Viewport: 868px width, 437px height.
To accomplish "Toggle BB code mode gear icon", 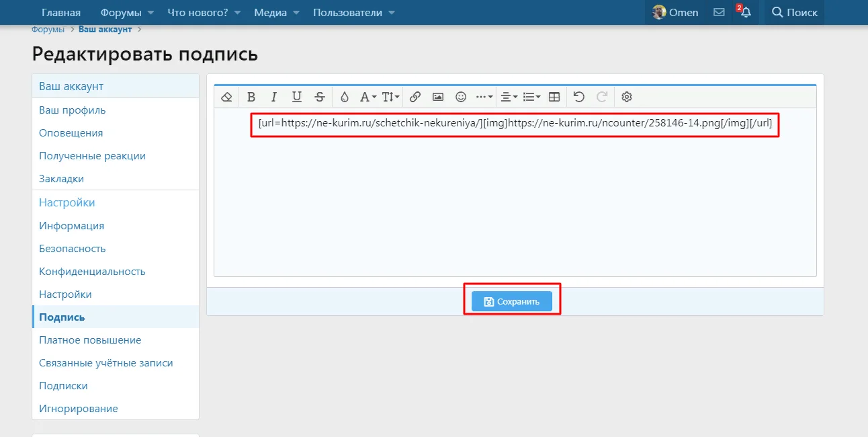I will (x=627, y=97).
